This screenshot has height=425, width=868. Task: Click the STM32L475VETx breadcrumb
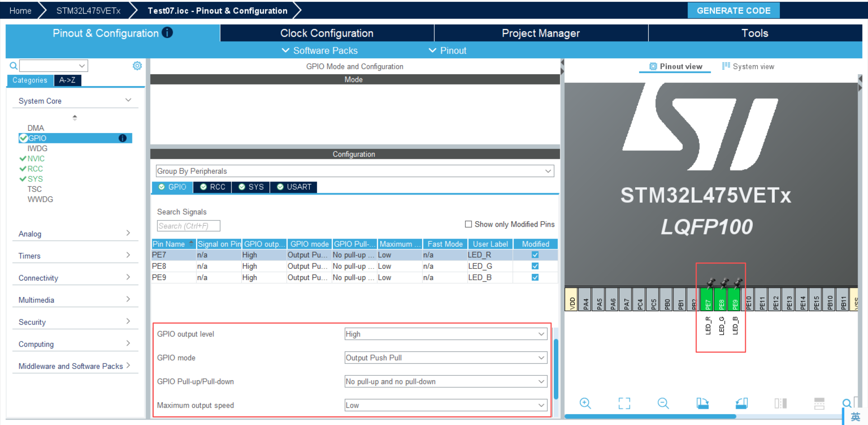tap(88, 10)
